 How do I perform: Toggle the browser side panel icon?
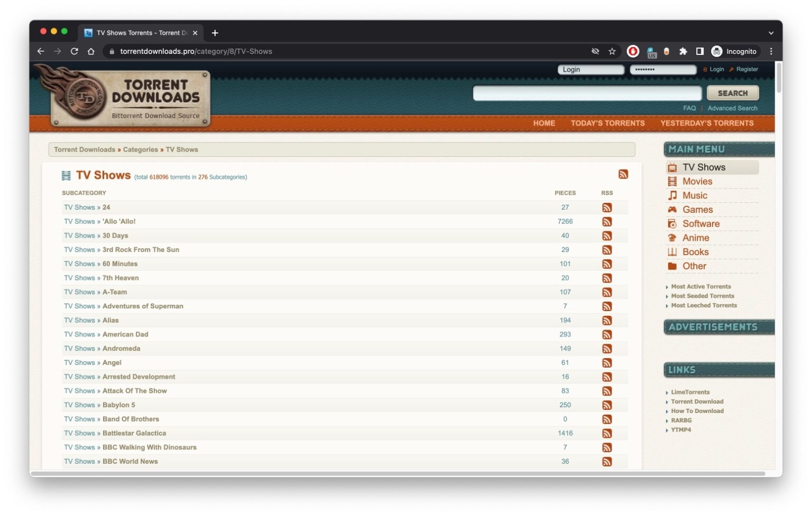pos(699,51)
